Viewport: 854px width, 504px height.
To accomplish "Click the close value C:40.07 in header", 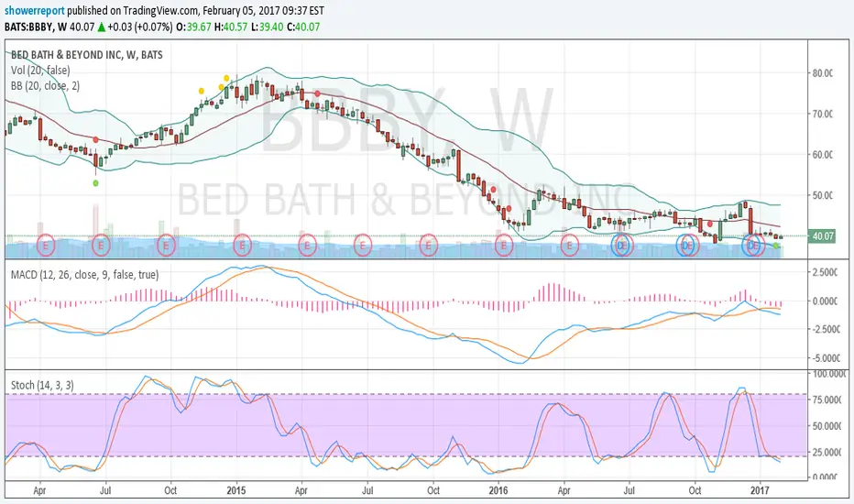I will pyautogui.click(x=303, y=27).
